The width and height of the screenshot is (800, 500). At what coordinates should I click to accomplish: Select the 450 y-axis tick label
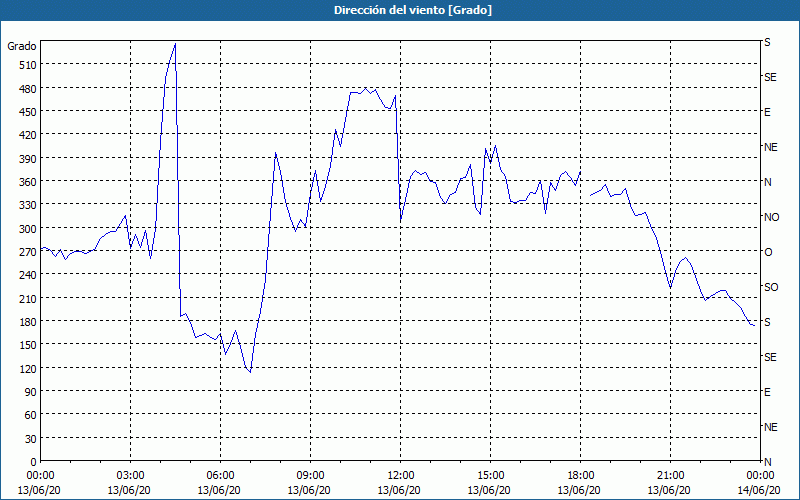point(28,112)
